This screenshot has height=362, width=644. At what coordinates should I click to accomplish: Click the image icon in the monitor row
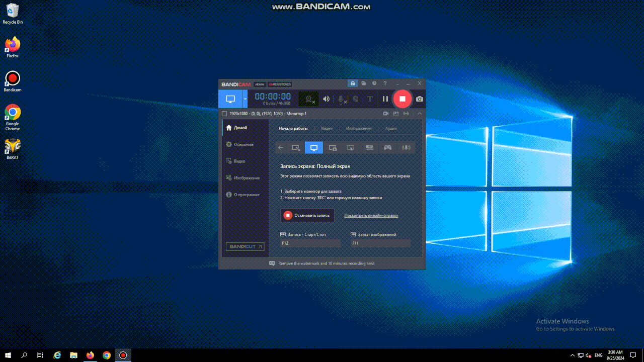point(396,114)
